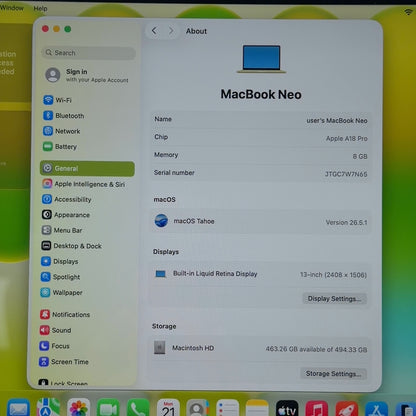Screen dimensions: 416x416
Task: Select Bluetooth in the sidebar
Action: (x=64, y=116)
